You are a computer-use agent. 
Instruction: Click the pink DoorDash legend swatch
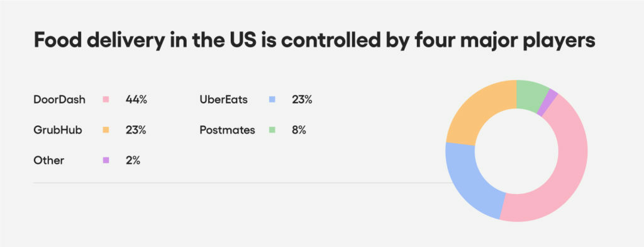point(106,99)
